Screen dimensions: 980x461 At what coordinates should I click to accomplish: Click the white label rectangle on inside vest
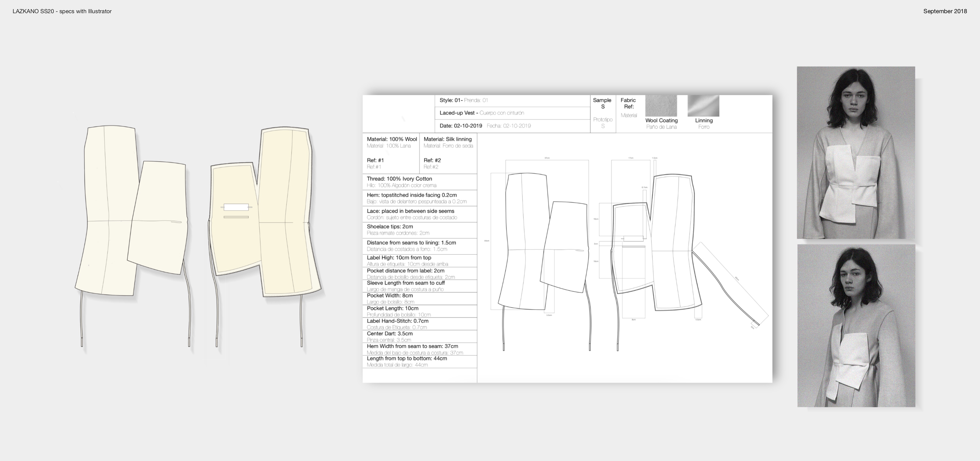point(236,207)
